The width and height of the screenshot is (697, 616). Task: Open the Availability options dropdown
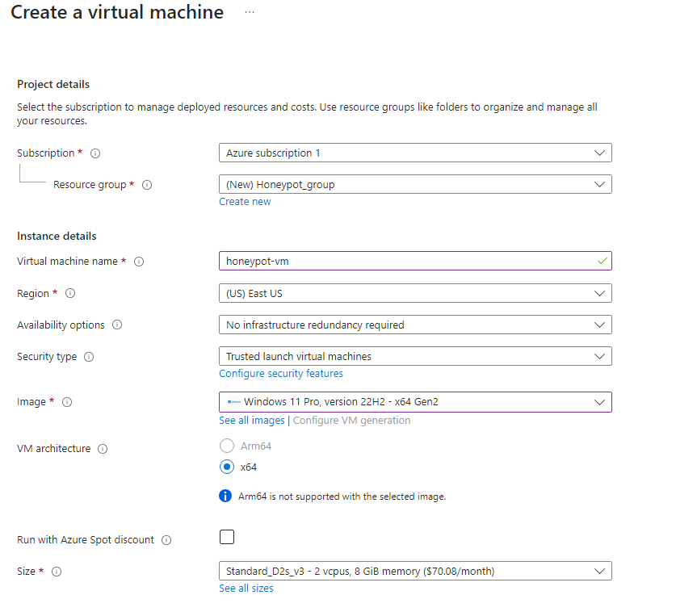tap(415, 325)
